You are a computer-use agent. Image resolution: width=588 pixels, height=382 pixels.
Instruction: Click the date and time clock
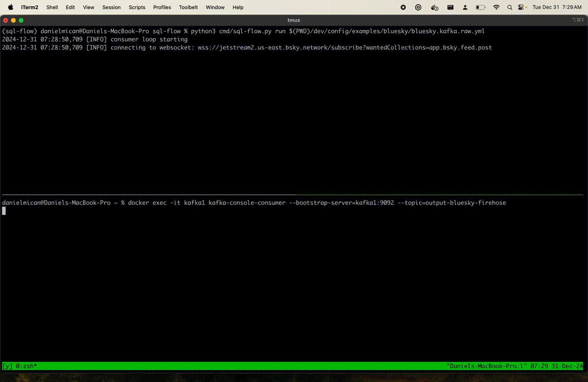pyautogui.click(x=557, y=7)
